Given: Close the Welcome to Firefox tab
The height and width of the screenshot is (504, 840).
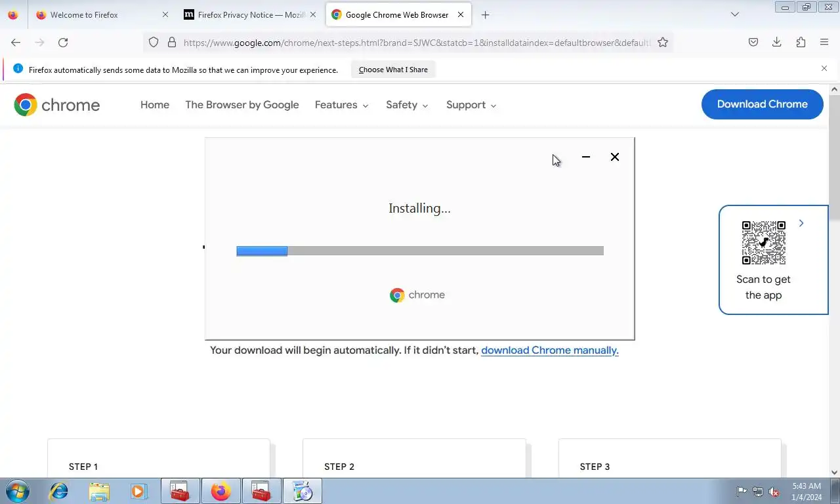Looking at the screenshot, I should [x=165, y=14].
